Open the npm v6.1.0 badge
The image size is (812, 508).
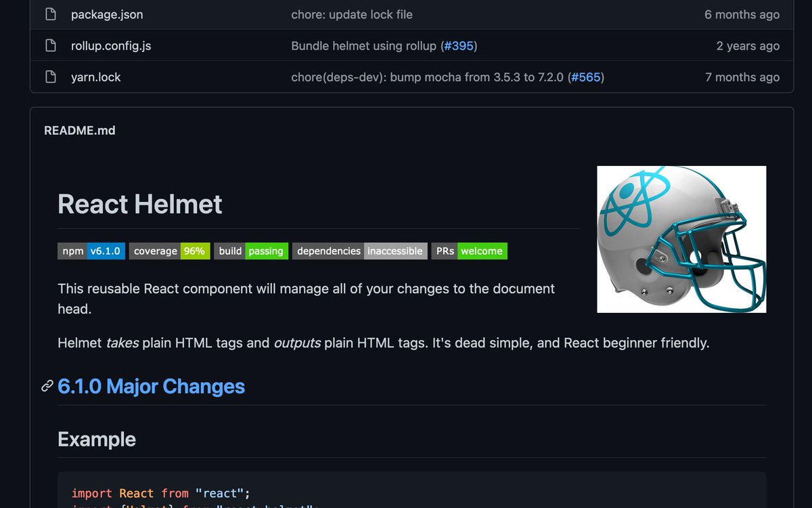pos(91,251)
